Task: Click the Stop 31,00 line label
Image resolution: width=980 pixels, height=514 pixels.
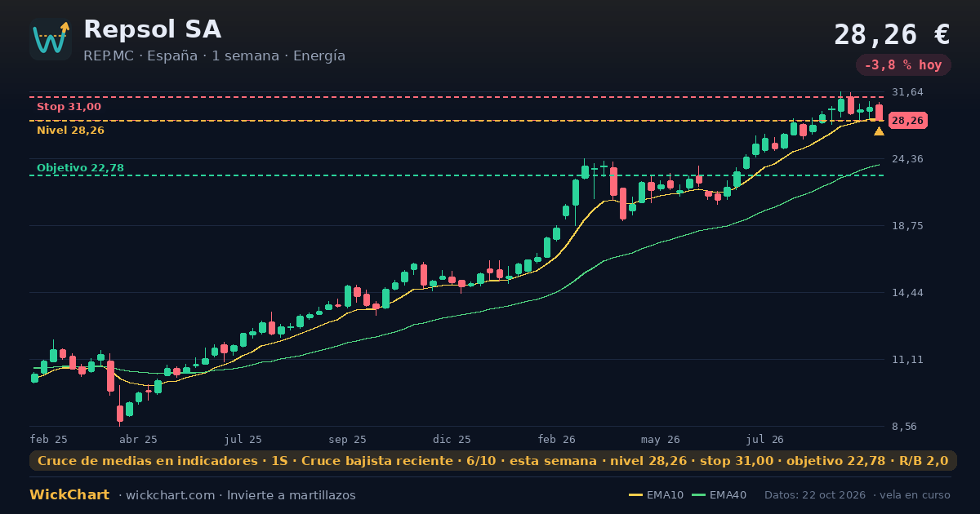Action: point(69,107)
